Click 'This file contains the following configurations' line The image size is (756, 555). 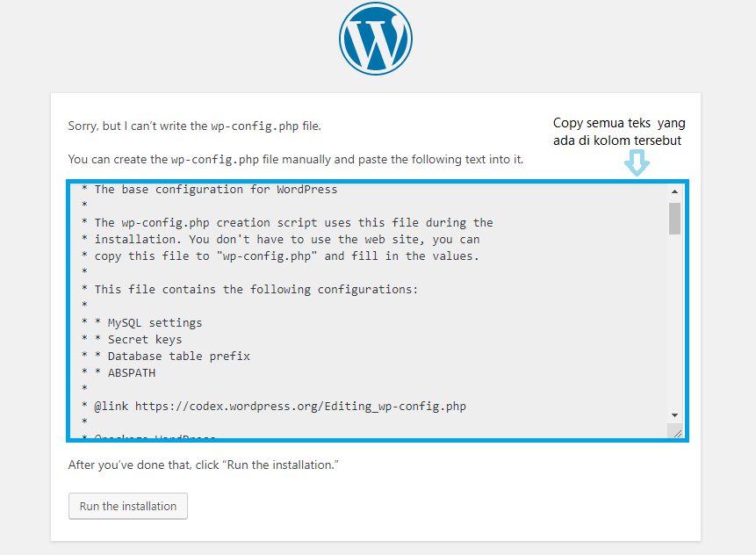tap(249, 289)
